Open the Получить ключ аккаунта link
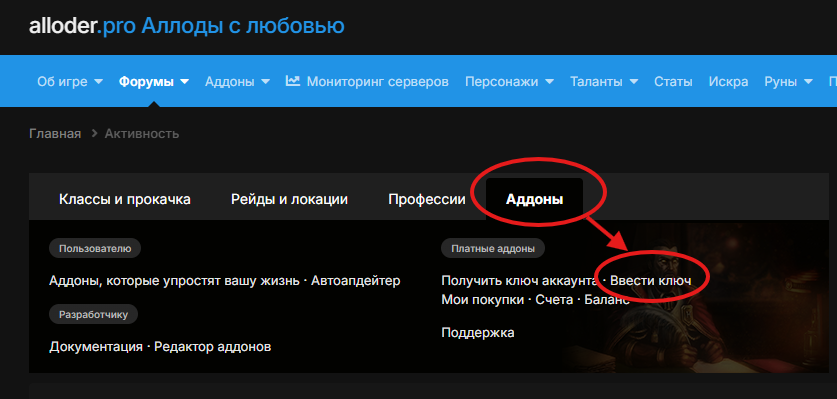This screenshot has height=399, width=837. [x=519, y=280]
